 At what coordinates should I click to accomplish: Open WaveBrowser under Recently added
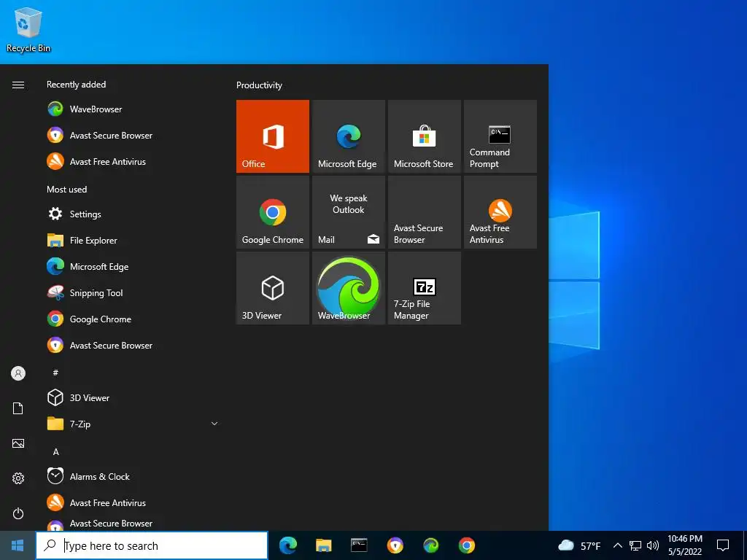point(133,109)
